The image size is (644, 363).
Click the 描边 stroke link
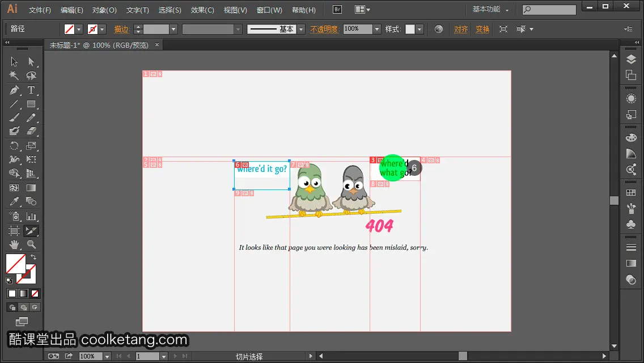[121, 29]
